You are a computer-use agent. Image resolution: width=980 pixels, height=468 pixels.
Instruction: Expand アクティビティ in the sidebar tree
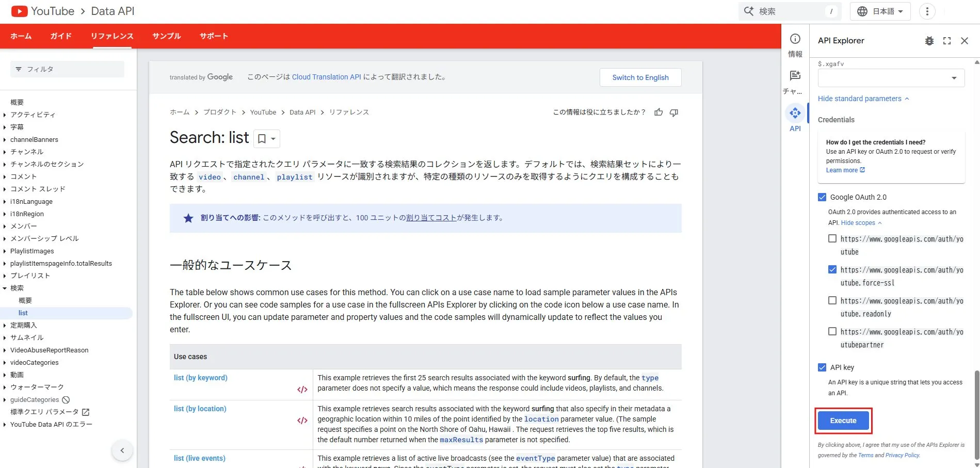pos(5,115)
